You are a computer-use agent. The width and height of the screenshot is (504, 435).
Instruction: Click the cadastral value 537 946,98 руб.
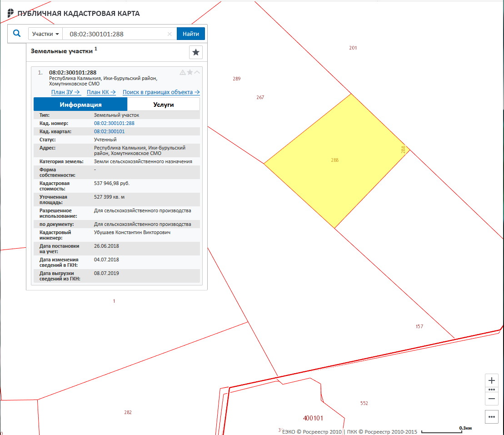tap(111, 183)
